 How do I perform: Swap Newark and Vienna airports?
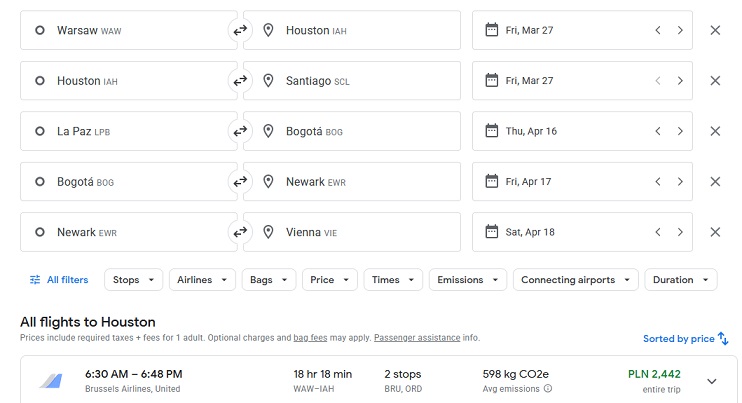240,232
